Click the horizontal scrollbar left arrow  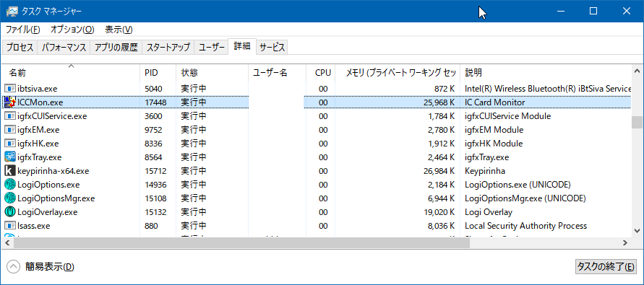7,243
